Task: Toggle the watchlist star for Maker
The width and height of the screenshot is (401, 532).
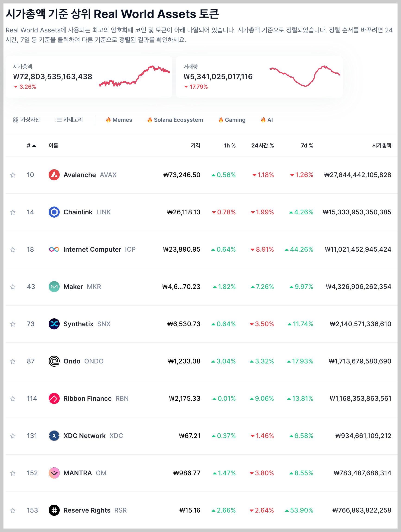Action: pyautogui.click(x=13, y=287)
